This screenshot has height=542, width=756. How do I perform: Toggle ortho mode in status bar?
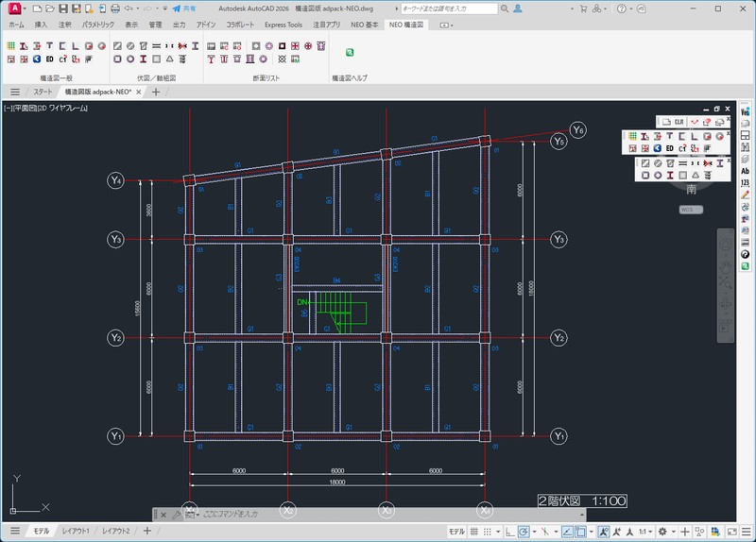click(x=508, y=532)
